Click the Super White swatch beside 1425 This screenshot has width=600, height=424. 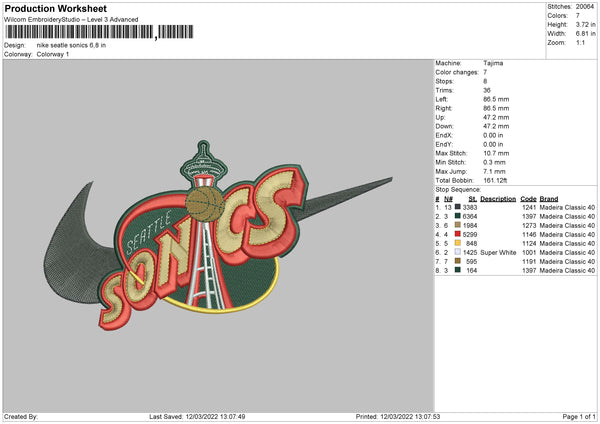[x=457, y=252]
